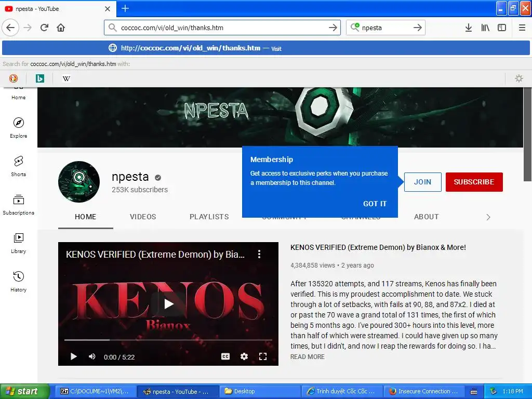
Task: Search with DuckDuckGo engine icon
Action: coord(13,79)
